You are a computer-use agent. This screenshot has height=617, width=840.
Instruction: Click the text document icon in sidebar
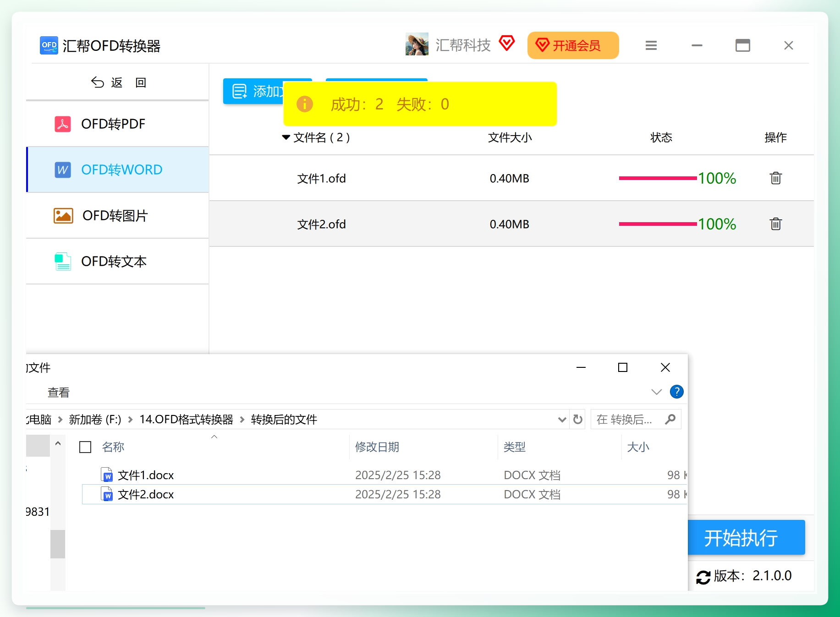click(63, 262)
